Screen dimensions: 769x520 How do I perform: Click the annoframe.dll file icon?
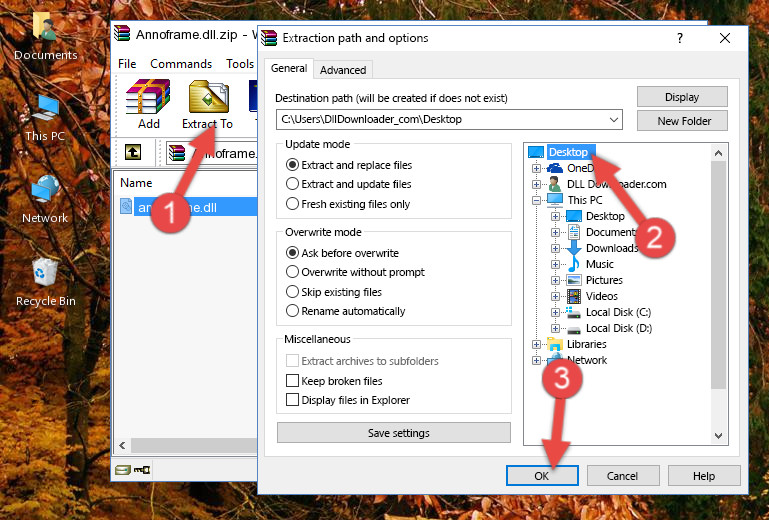[x=126, y=207]
